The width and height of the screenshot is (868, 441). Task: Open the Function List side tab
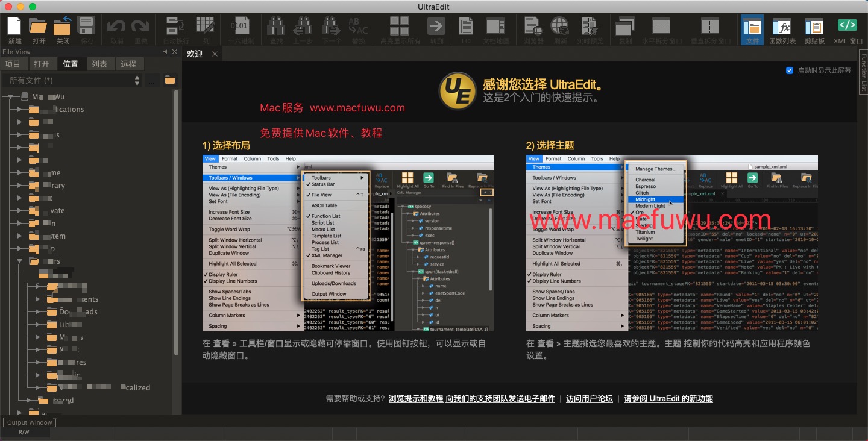pyautogui.click(x=863, y=72)
